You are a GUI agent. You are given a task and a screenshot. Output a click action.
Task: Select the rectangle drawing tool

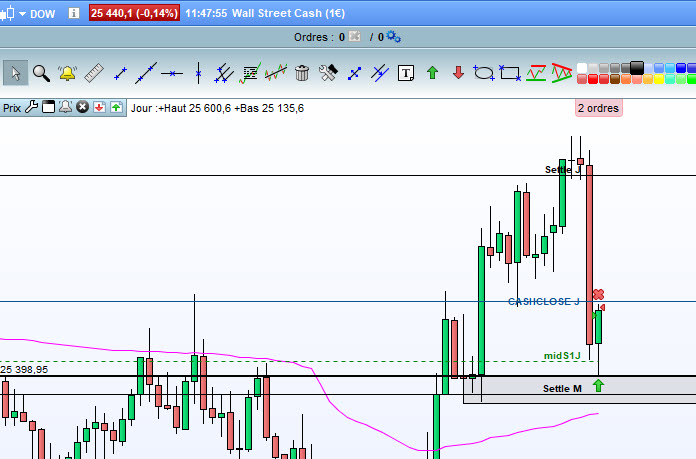pos(510,73)
